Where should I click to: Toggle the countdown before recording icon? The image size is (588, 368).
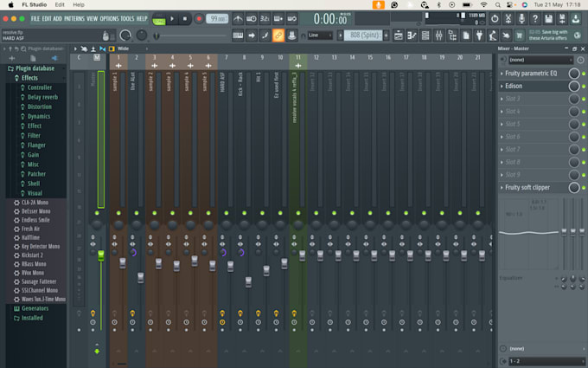click(265, 18)
